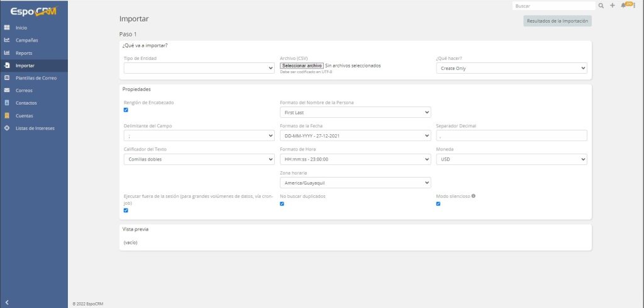The height and width of the screenshot is (308, 644).
Task: Collapse the sidebar with the arrow icon
Action: 7,302
